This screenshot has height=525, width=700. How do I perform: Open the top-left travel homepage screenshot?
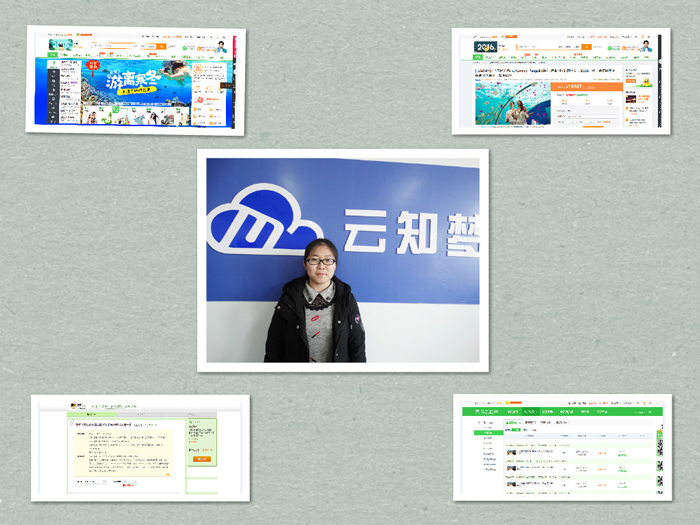tap(135, 80)
